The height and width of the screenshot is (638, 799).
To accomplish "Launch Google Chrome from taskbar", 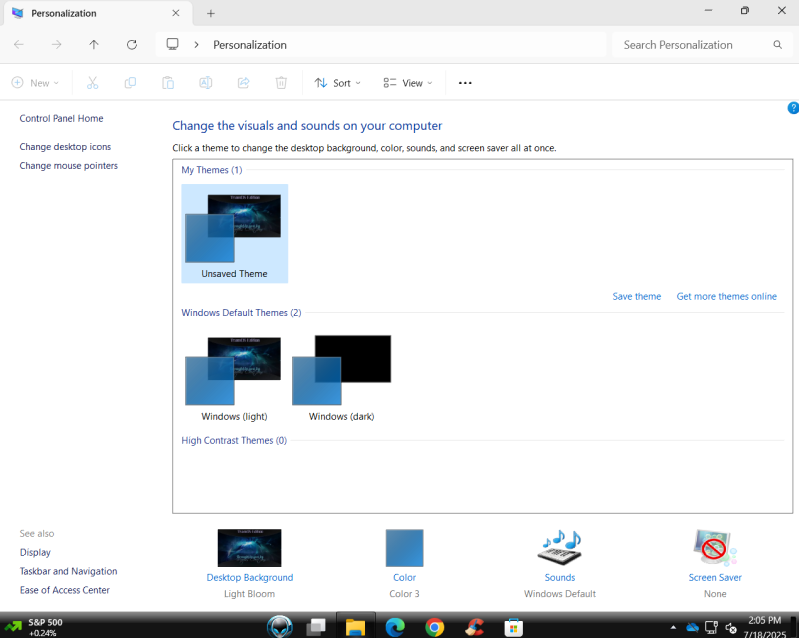I will pyautogui.click(x=435, y=627).
